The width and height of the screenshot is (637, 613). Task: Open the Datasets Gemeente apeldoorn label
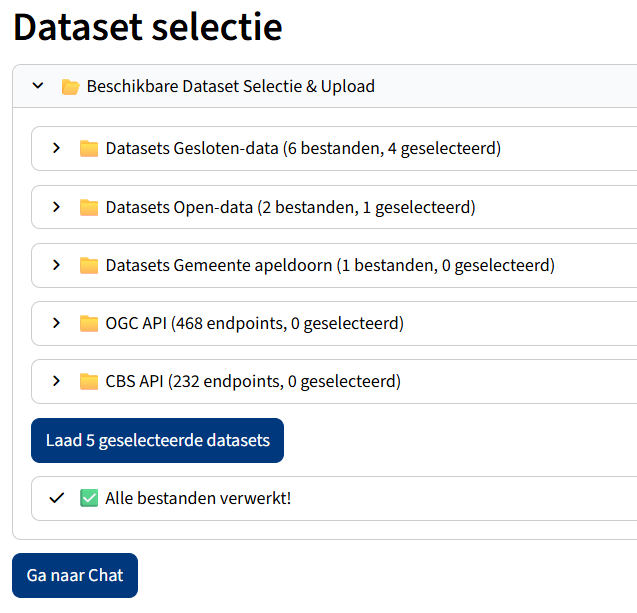click(329, 266)
